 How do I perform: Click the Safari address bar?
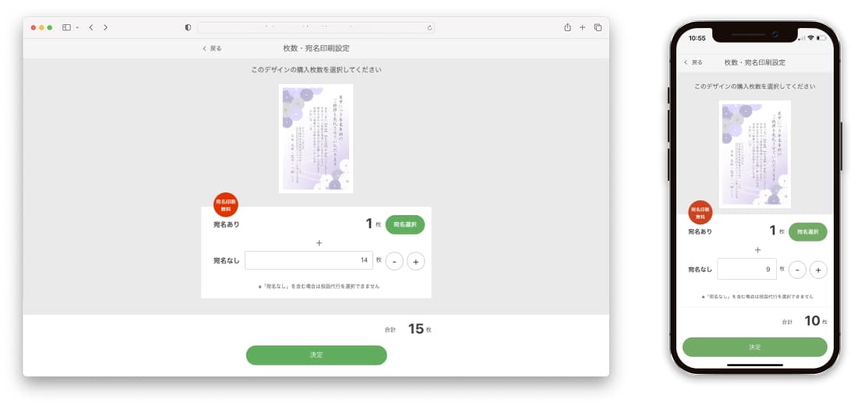316,27
